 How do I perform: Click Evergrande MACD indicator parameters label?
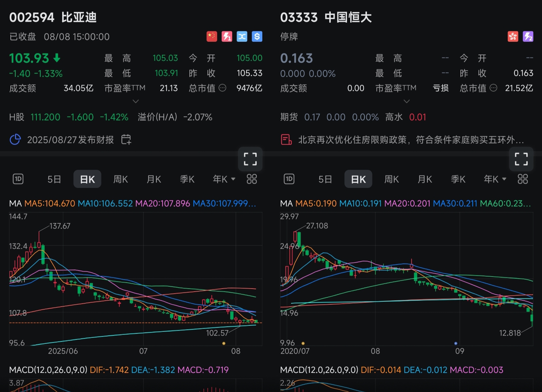[x=319, y=370]
